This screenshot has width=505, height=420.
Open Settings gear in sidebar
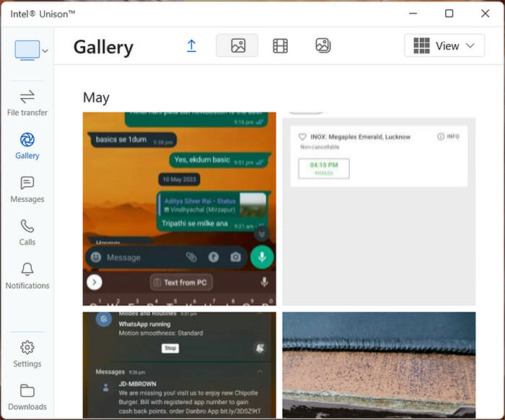(27, 354)
